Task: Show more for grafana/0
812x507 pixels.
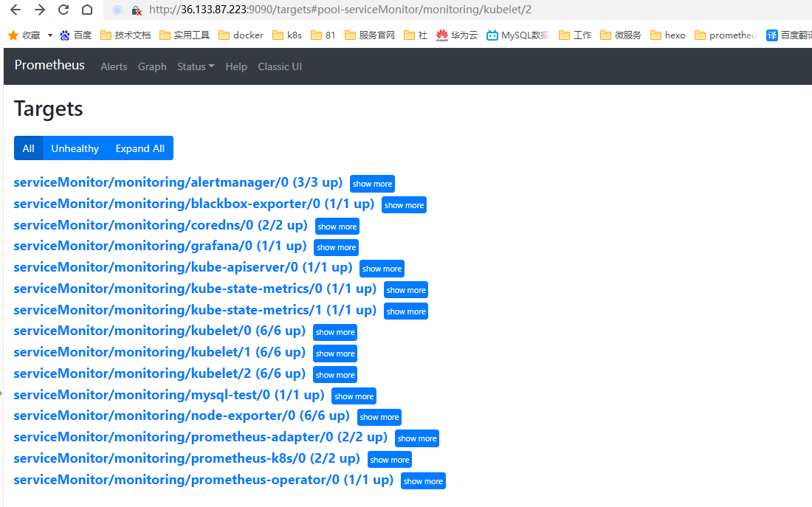Action: tap(336, 247)
